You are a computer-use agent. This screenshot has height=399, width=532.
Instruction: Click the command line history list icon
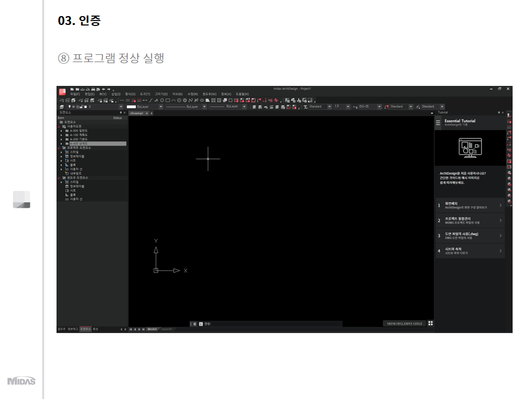click(195, 324)
